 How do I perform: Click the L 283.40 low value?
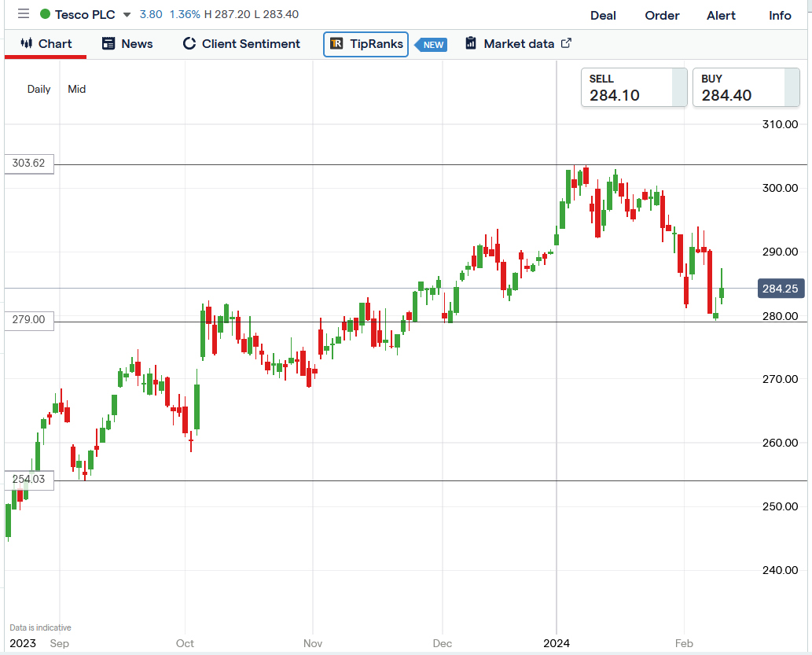(x=277, y=14)
